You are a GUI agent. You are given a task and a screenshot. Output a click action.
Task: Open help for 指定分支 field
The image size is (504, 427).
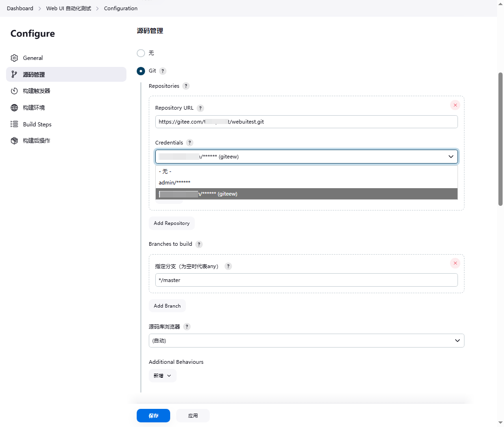228,266
